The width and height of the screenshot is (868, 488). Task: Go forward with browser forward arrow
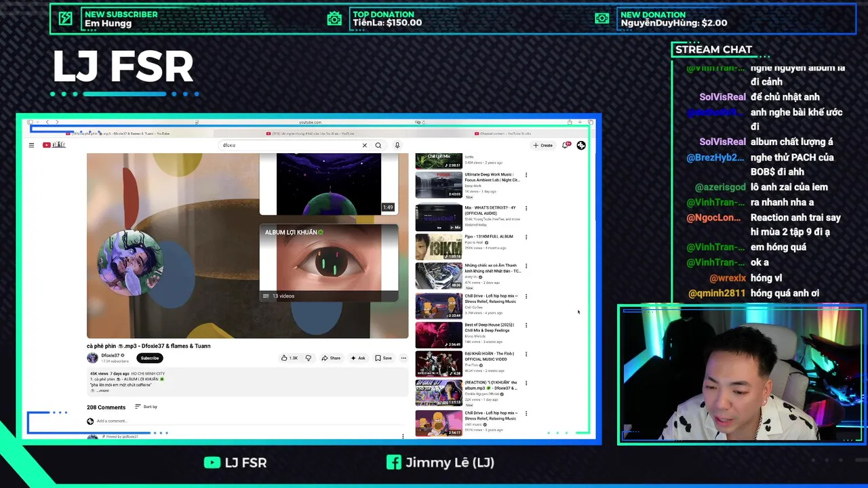57,122
